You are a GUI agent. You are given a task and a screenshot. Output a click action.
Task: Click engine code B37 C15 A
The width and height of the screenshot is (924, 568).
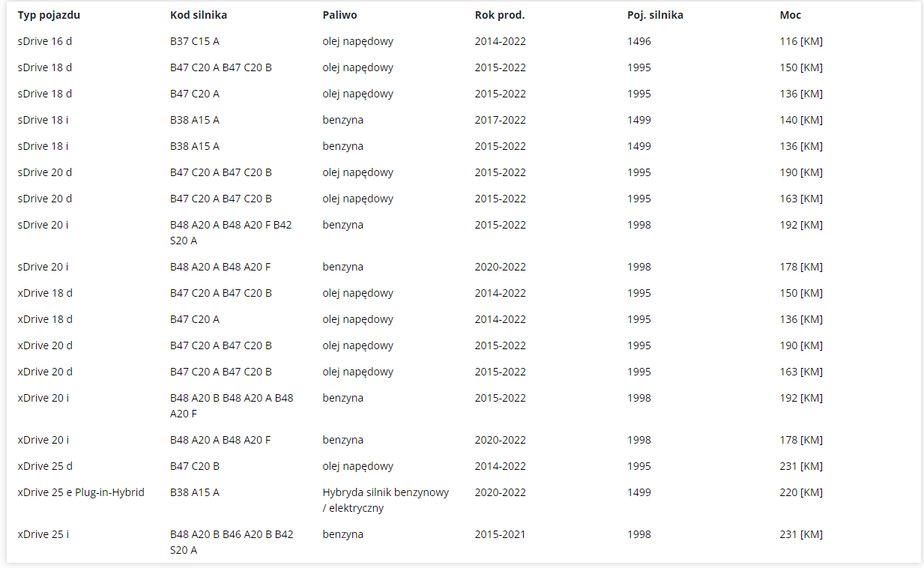pyautogui.click(x=195, y=41)
